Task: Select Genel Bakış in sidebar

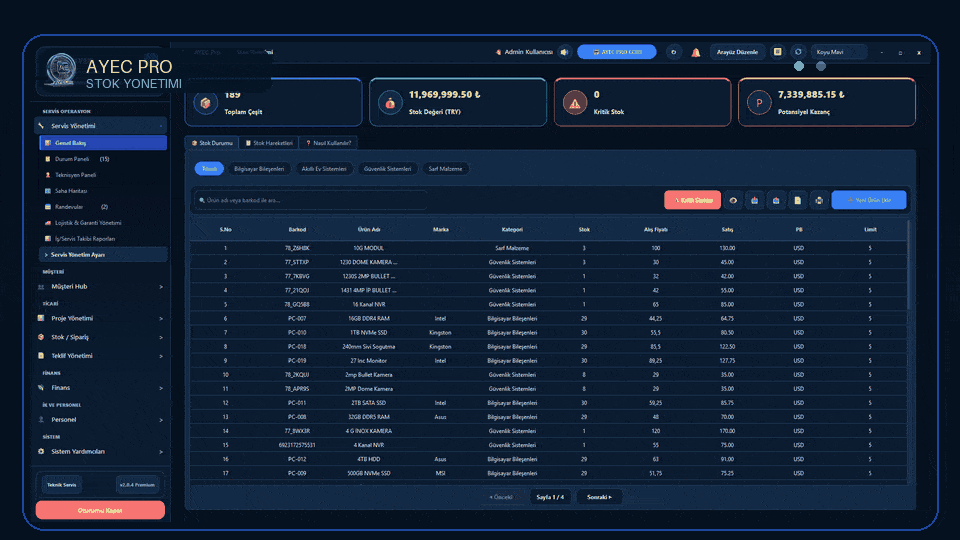Action: pos(103,143)
